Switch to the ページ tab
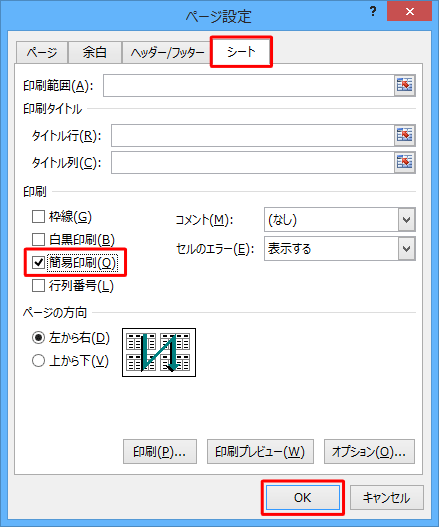 coord(42,52)
